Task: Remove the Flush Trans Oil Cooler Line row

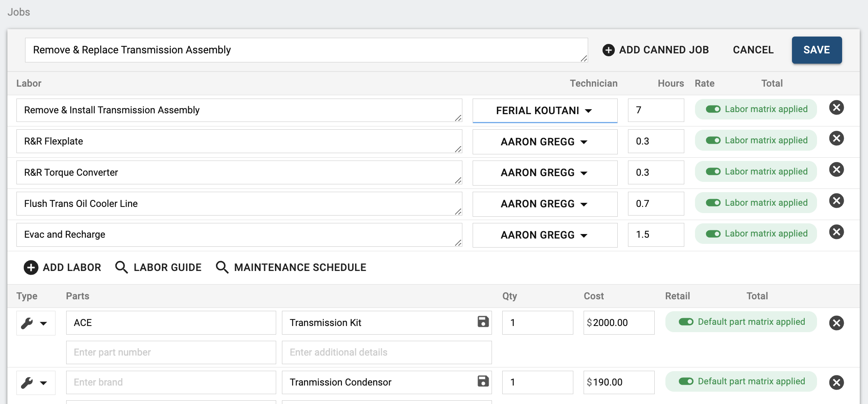Action: pyautogui.click(x=836, y=201)
